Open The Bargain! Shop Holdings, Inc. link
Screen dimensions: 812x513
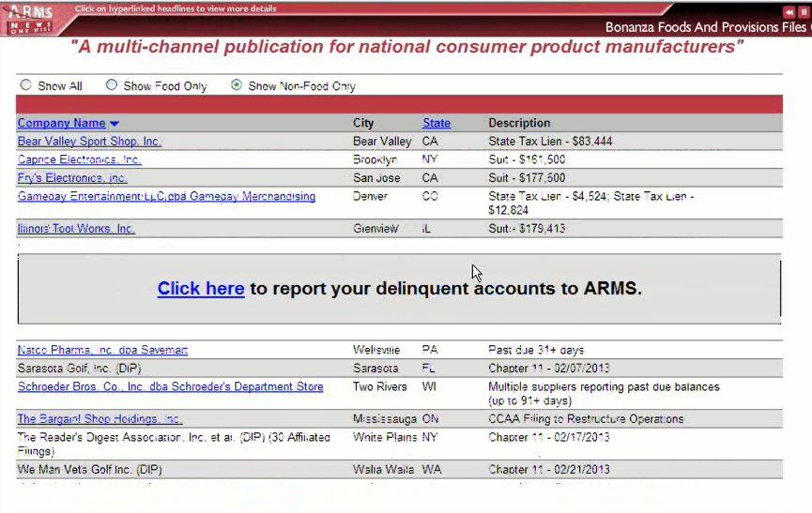tap(100, 419)
